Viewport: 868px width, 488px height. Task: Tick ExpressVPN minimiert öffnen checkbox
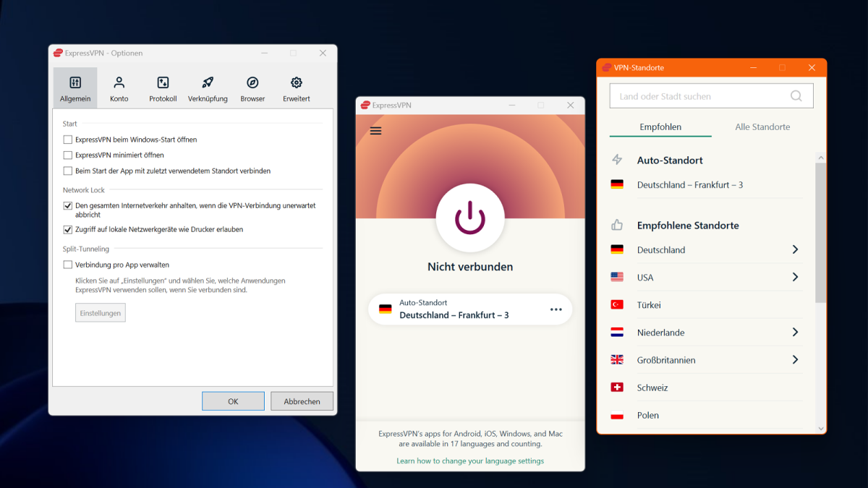[x=68, y=155]
